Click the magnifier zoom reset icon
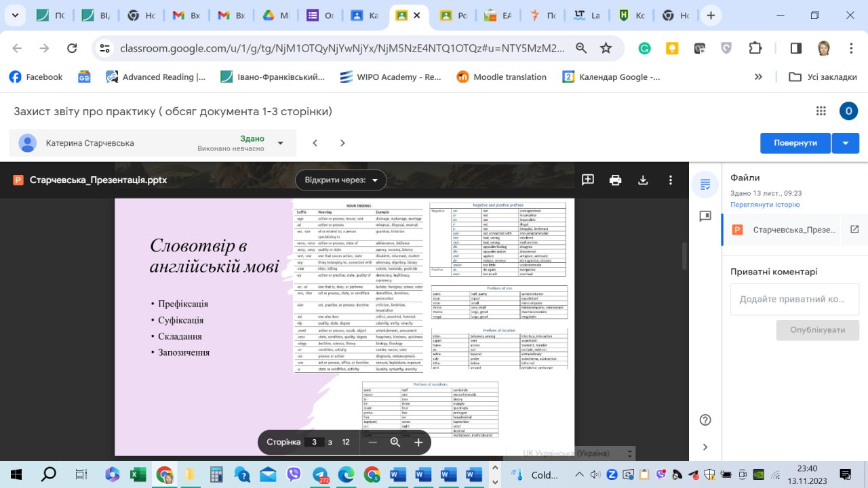The image size is (868, 488). [x=395, y=442]
